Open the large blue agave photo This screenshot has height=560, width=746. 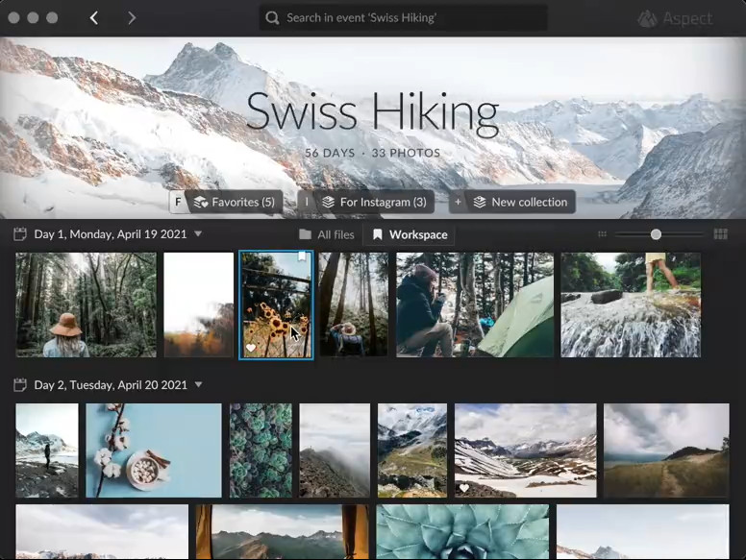click(x=462, y=532)
